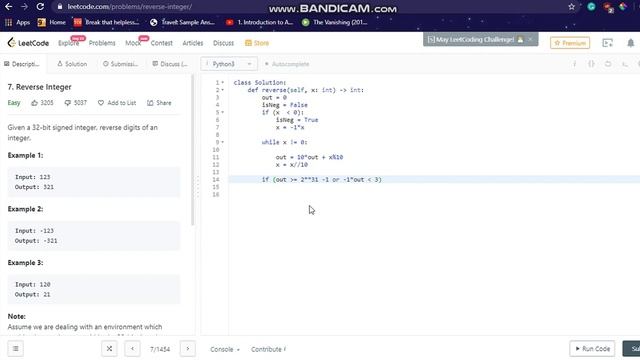The image size is (640, 360).
Task: Click the 'Input: 123' example text
Action: coord(33,177)
